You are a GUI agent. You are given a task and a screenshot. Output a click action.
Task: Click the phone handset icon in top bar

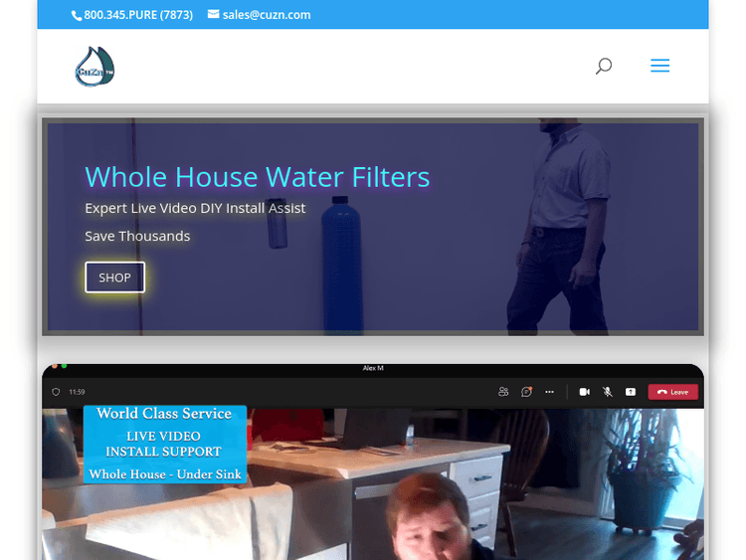[x=77, y=15]
